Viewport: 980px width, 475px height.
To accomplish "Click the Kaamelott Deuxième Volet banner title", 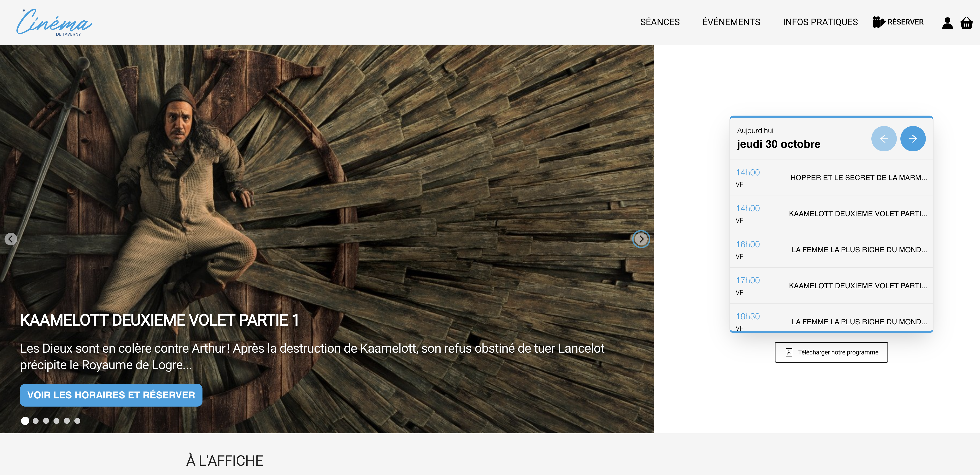I will click(159, 320).
